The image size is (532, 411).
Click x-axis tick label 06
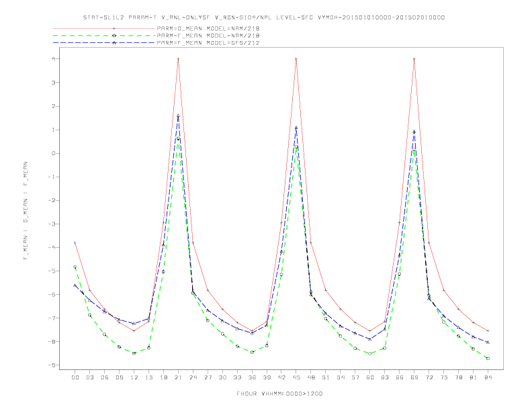(x=105, y=377)
